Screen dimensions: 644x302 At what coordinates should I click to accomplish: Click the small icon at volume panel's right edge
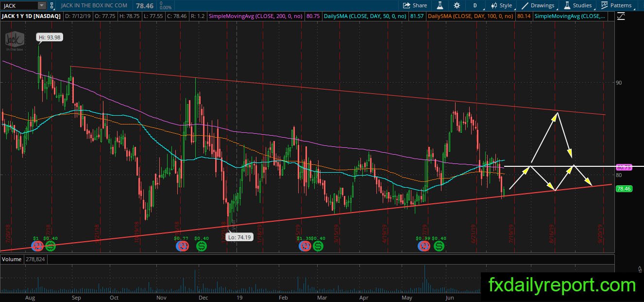(640, 268)
